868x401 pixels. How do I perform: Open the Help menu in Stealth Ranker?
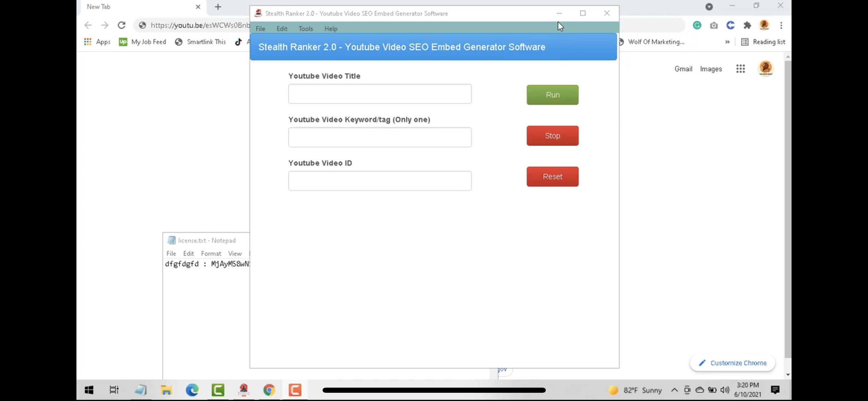330,29
